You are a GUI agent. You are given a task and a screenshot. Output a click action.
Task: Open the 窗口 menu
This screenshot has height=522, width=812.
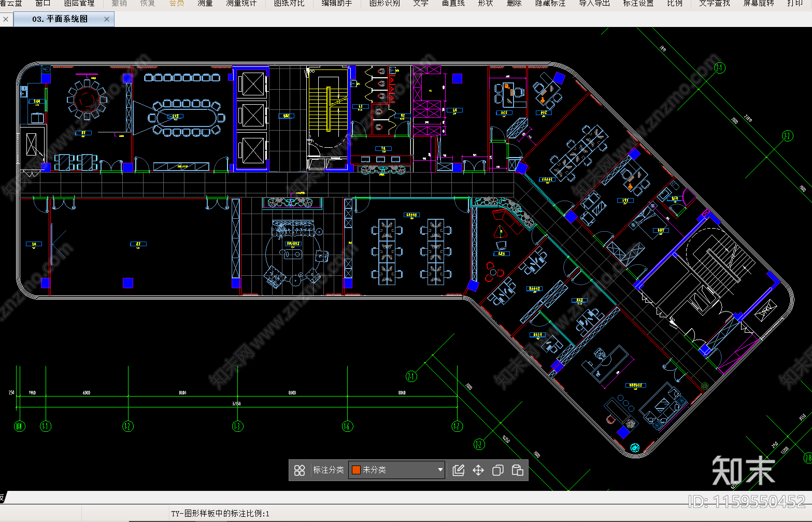click(x=43, y=3)
